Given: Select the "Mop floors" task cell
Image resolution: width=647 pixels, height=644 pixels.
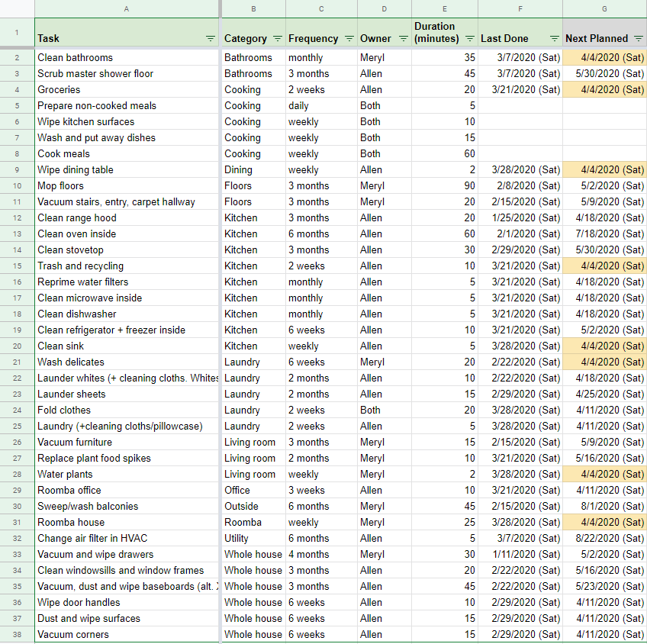Looking at the screenshot, I should coord(61,185).
